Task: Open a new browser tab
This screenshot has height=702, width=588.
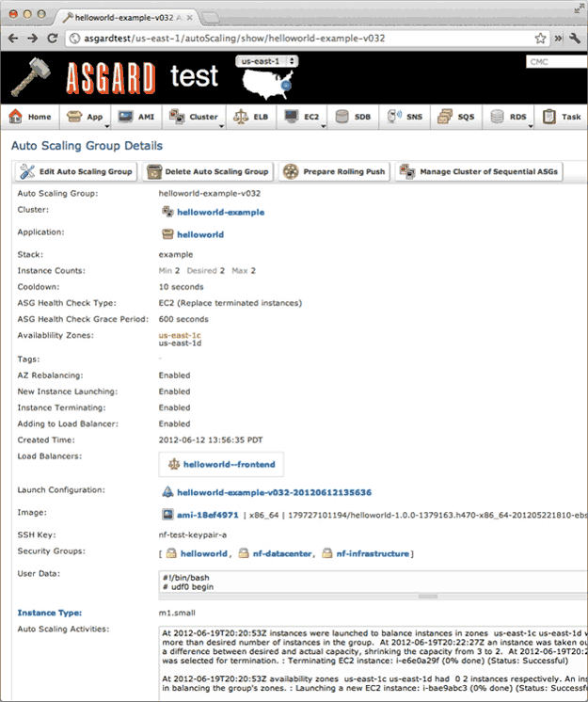Action: 211,18
